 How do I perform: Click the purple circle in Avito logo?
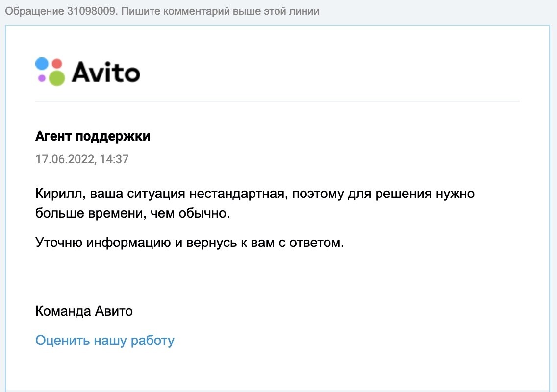[x=42, y=78]
